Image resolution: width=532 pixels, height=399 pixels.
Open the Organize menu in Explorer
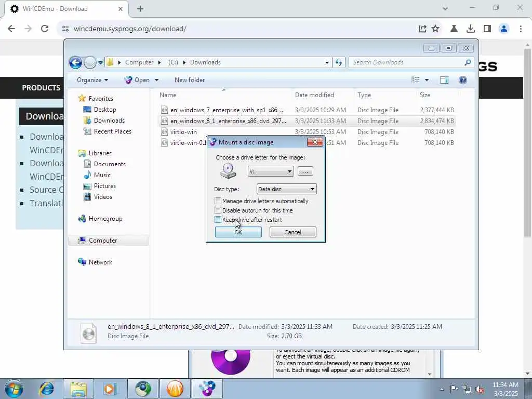tap(92, 80)
